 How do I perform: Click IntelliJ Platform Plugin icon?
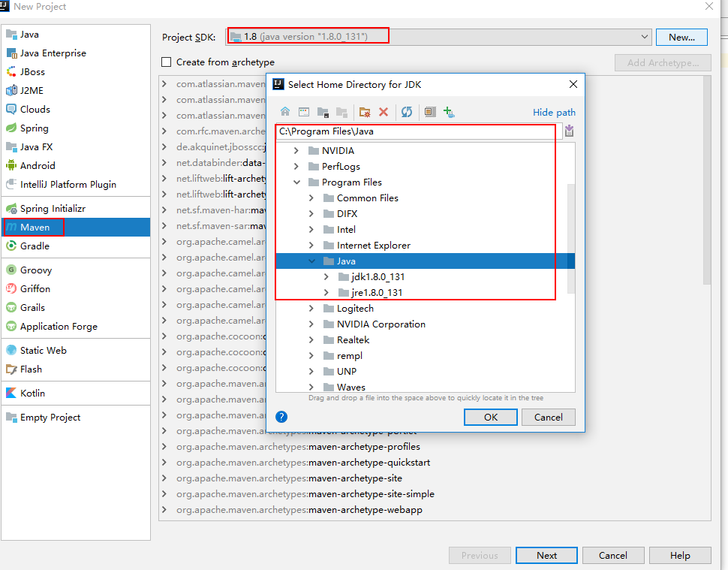(x=11, y=185)
